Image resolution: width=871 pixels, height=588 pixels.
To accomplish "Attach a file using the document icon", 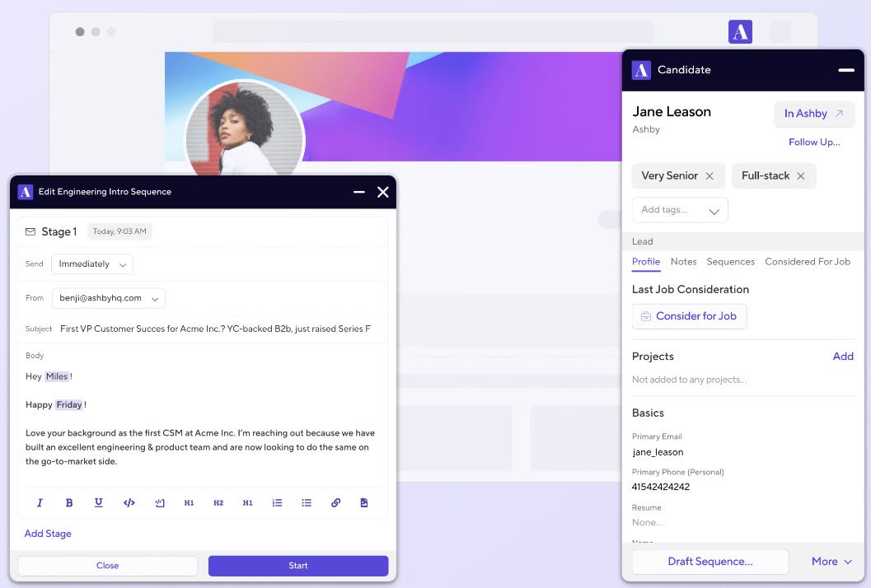I will click(x=364, y=502).
